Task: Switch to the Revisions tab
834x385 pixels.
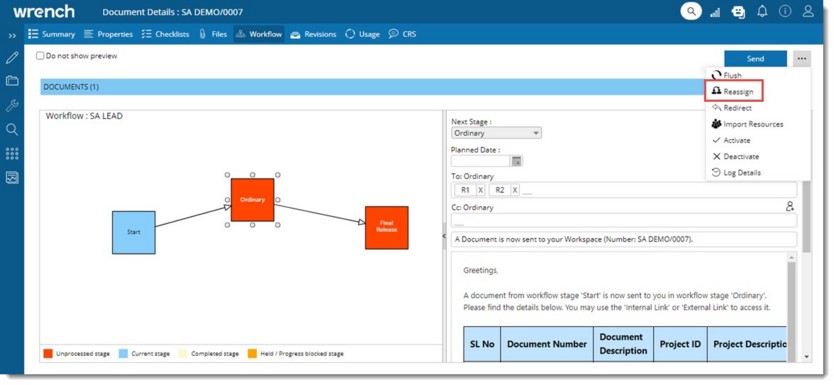Action: (313, 34)
